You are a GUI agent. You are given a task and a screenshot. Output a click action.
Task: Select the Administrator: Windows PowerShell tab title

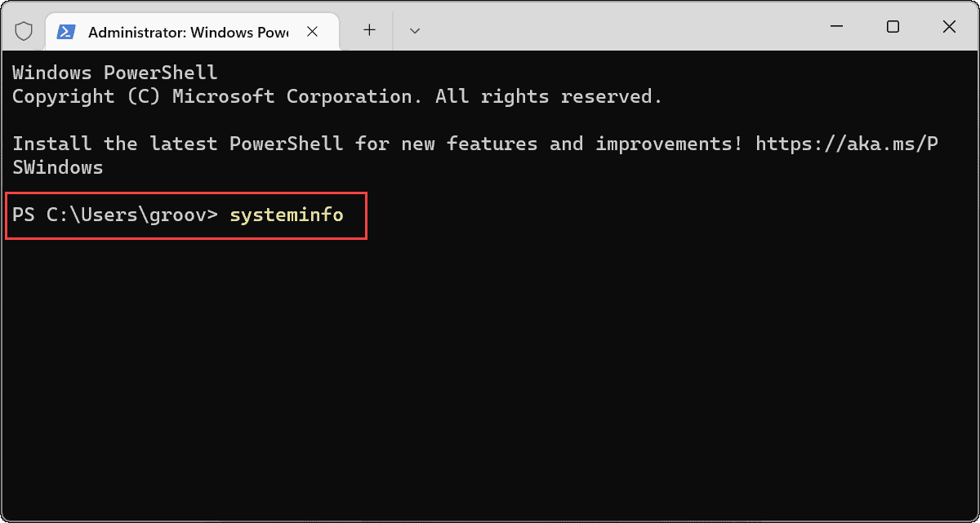[x=189, y=33]
